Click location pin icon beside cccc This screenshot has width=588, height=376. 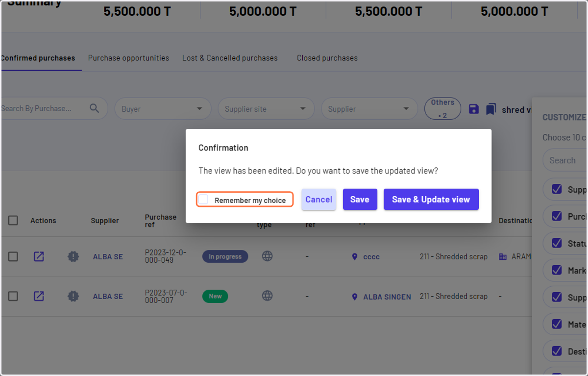pyautogui.click(x=355, y=256)
